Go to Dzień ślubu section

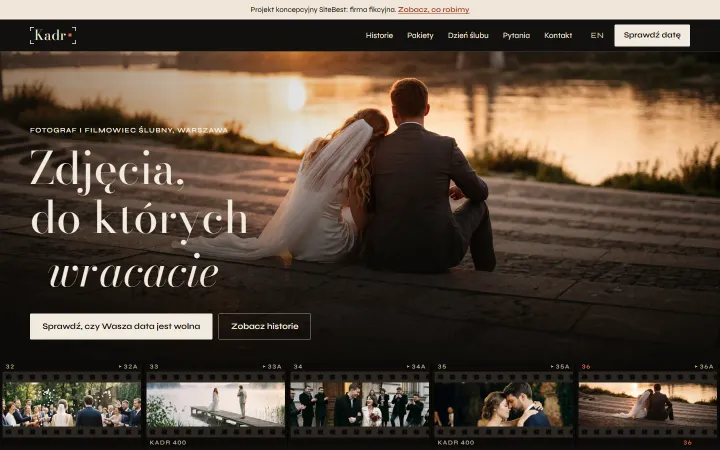(468, 35)
